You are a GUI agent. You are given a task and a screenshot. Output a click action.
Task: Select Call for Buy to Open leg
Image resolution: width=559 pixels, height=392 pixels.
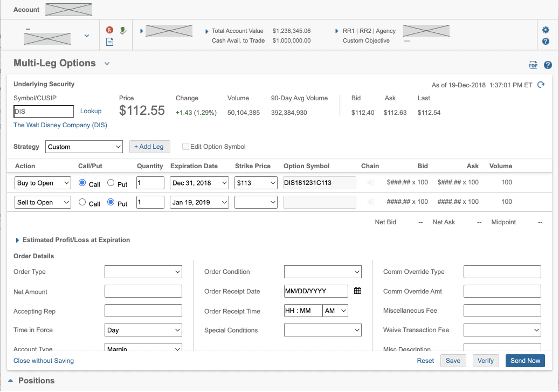pyautogui.click(x=82, y=183)
